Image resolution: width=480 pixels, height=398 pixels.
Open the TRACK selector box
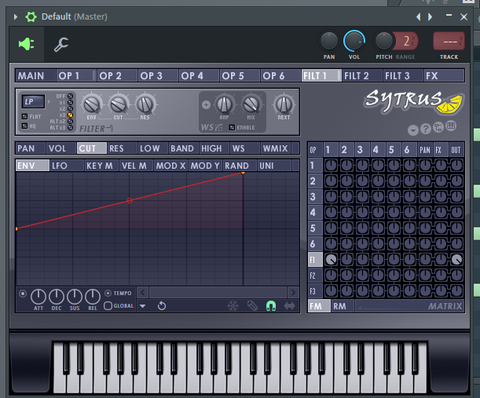pos(449,41)
